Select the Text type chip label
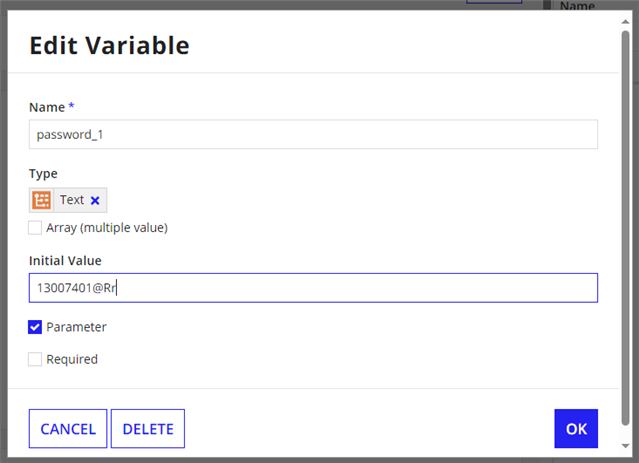The image size is (639, 463). (x=72, y=200)
